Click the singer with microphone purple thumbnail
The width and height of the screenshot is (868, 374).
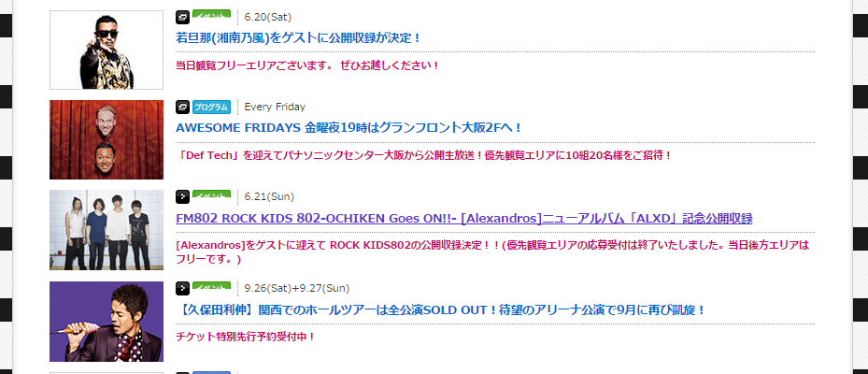click(107, 322)
